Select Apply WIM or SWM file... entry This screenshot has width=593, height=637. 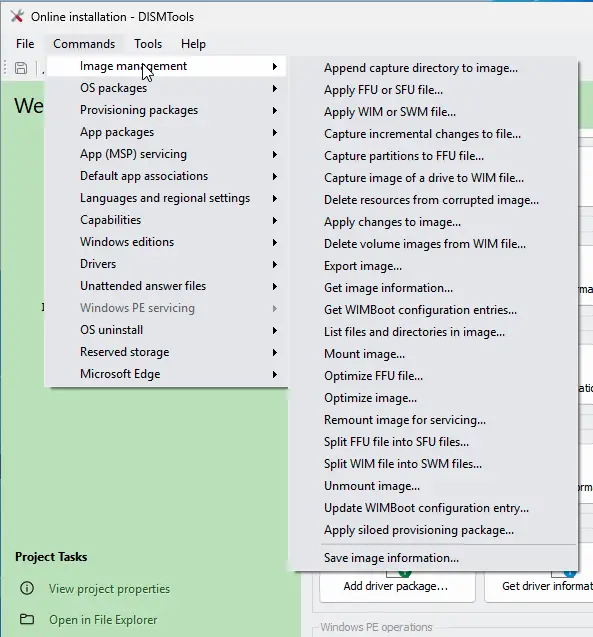tap(390, 112)
